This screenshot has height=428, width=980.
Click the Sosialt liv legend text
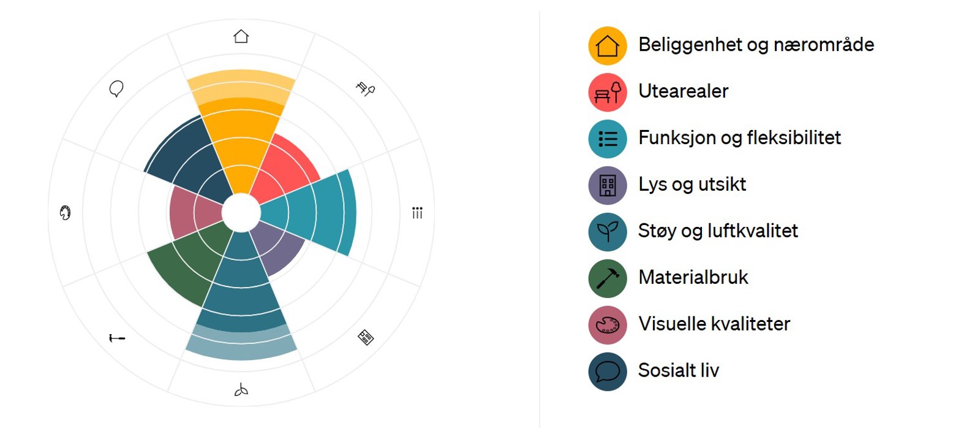pos(678,370)
